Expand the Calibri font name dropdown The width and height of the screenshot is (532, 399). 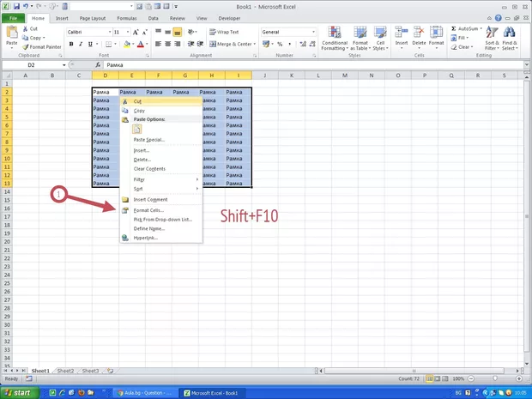coord(109,32)
